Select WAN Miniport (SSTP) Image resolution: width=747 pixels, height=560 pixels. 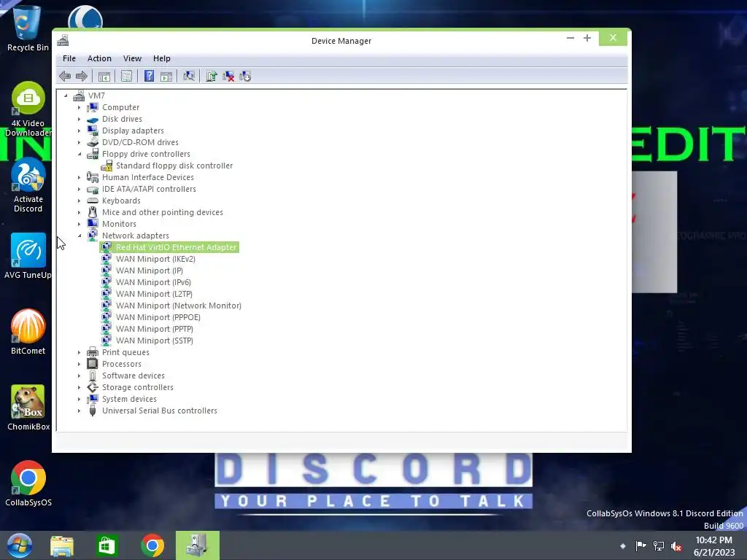click(x=155, y=341)
